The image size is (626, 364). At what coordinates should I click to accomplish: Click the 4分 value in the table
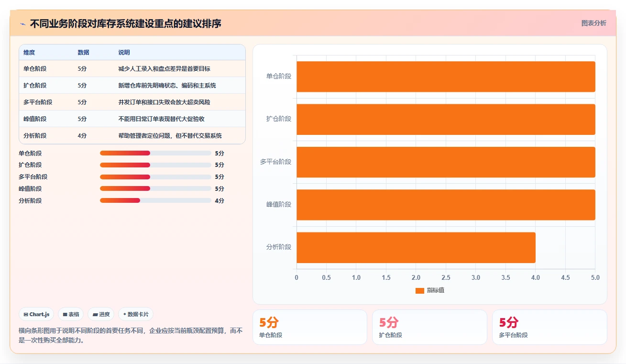point(82,136)
